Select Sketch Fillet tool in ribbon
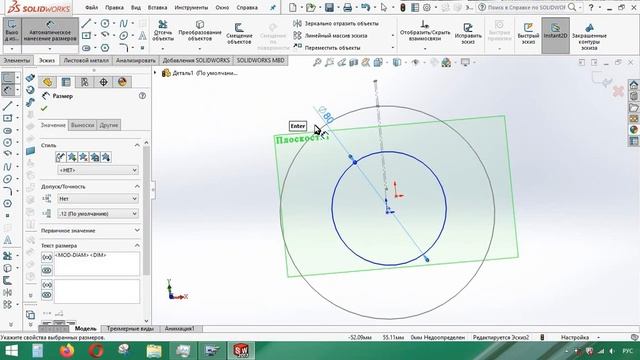The image size is (640, 360). click(124, 48)
